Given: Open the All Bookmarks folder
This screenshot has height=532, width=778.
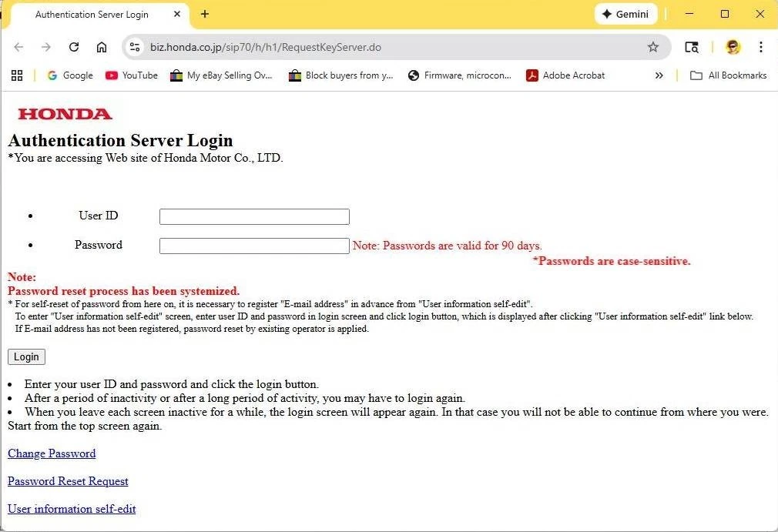Looking at the screenshot, I should 729,75.
